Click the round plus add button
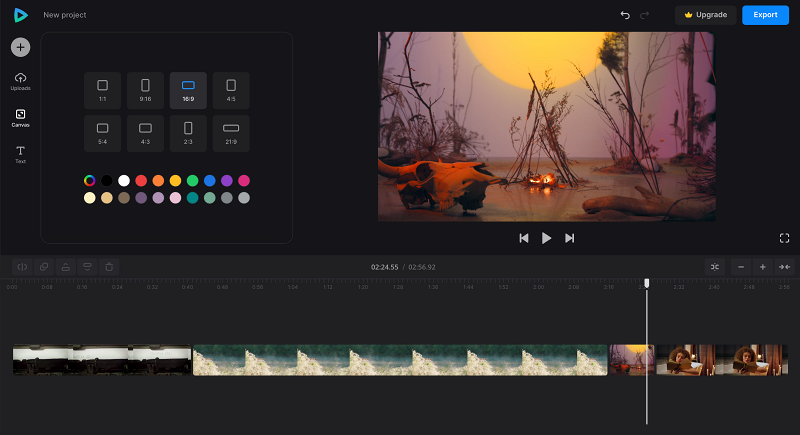800x435 pixels. [x=20, y=47]
